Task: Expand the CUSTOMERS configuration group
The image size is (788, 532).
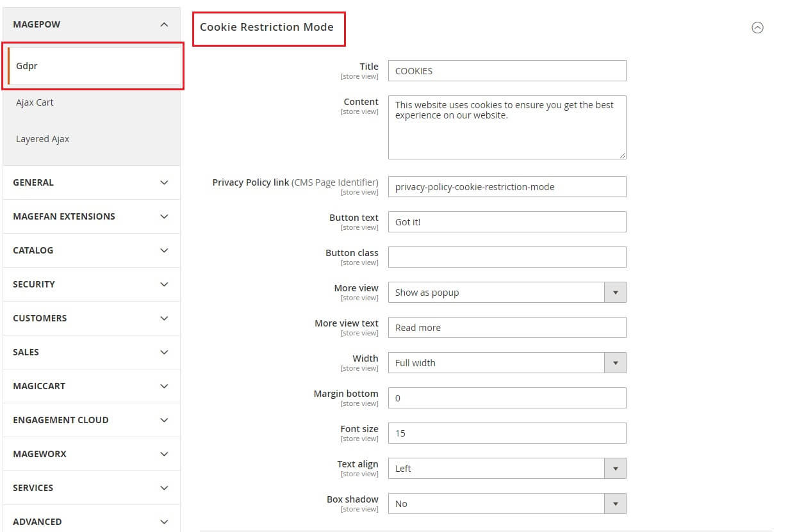Action: point(91,318)
